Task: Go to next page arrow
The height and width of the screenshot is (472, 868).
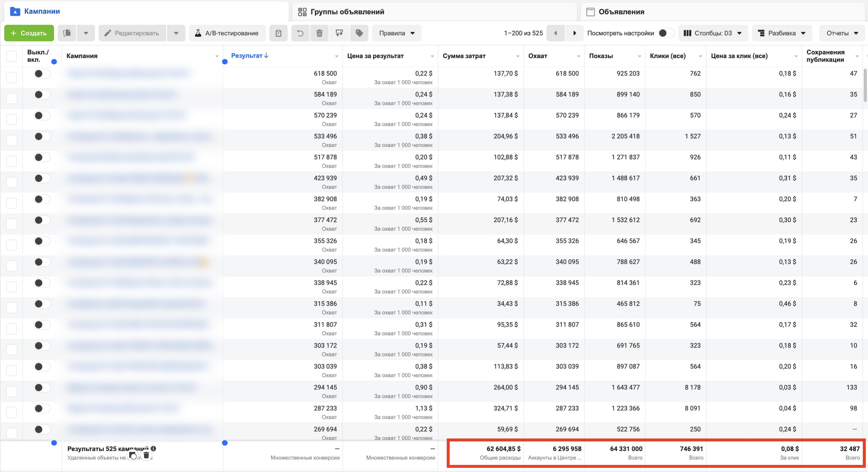Action: pyautogui.click(x=575, y=33)
